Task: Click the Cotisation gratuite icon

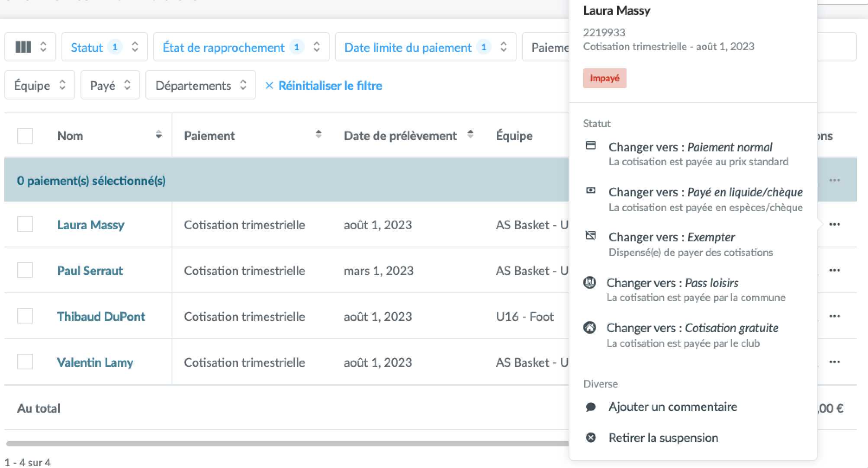Action: [590, 328]
